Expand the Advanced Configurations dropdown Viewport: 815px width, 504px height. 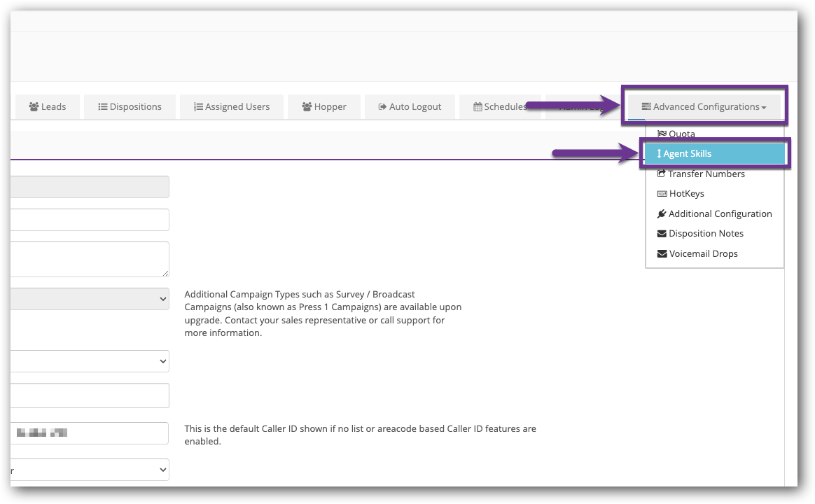704,106
